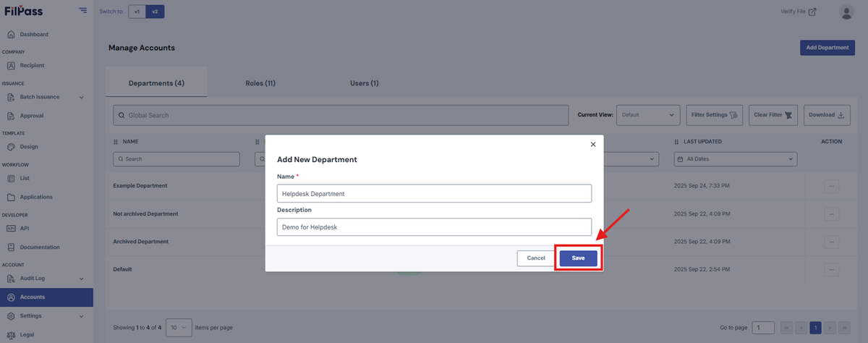Open Current View Default dropdown

point(649,114)
